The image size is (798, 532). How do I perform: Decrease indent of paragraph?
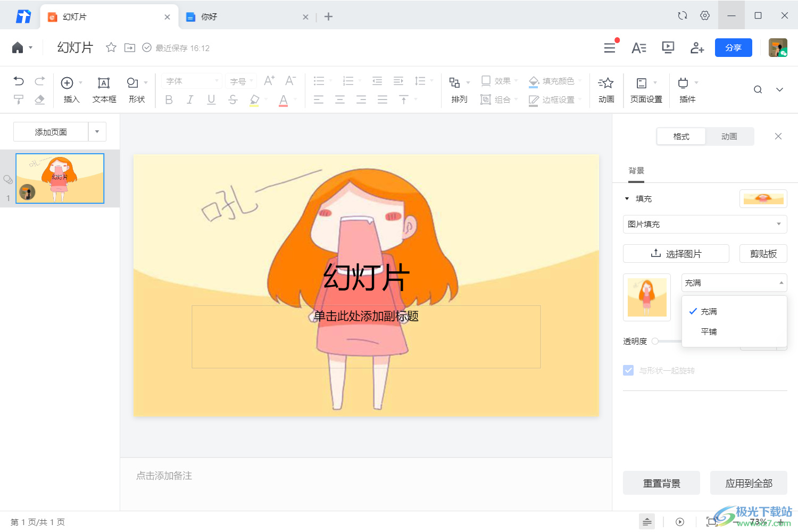pos(377,81)
